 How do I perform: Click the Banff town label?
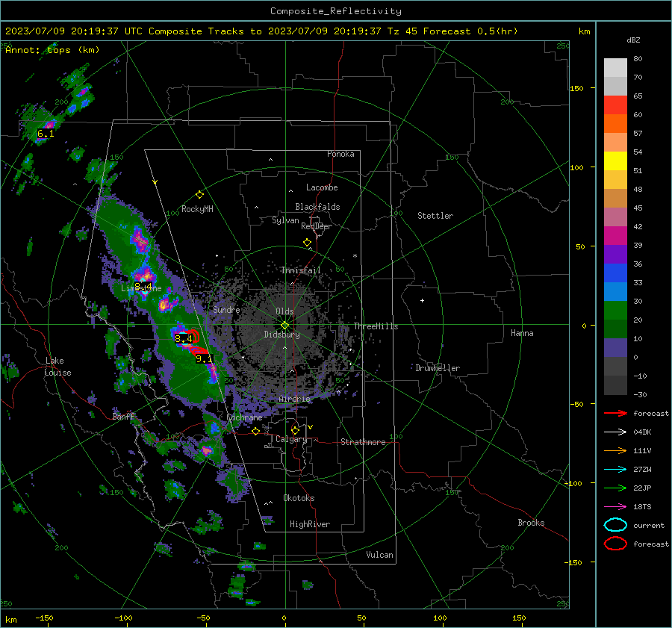tap(123, 416)
